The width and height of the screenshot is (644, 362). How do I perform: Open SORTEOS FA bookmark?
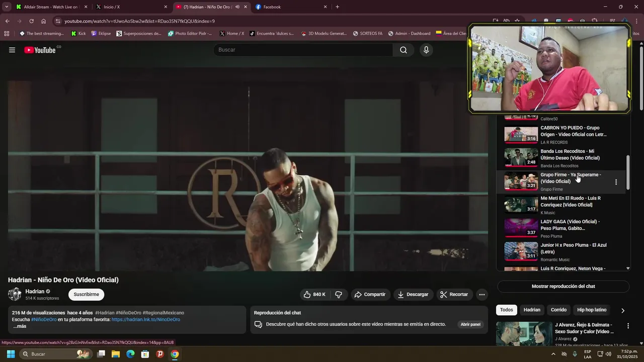click(367, 34)
